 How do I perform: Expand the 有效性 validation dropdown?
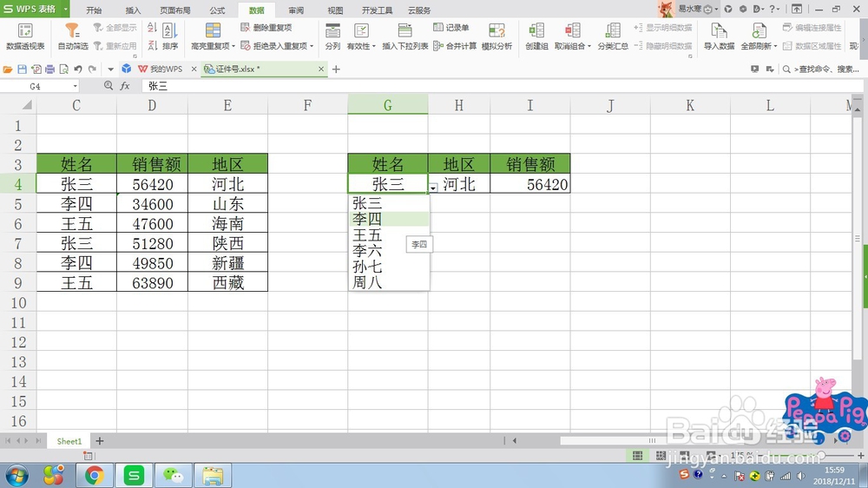(373, 47)
